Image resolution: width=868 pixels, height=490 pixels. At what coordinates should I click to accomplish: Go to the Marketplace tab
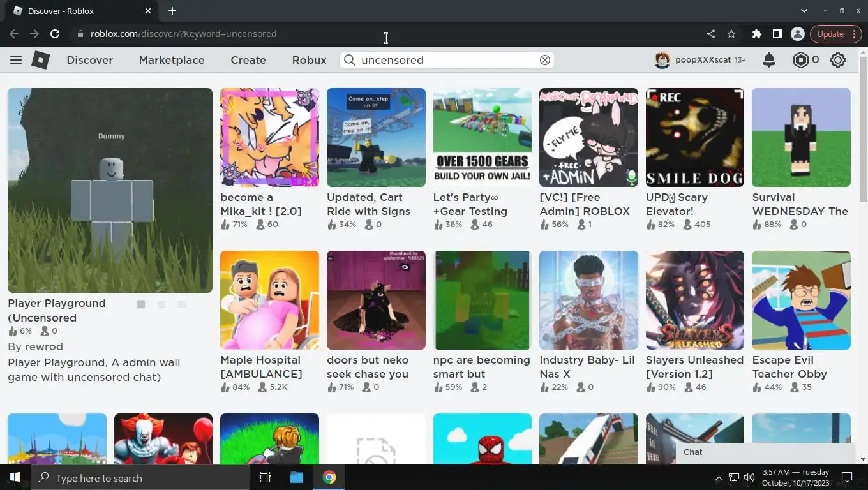click(x=172, y=60)
